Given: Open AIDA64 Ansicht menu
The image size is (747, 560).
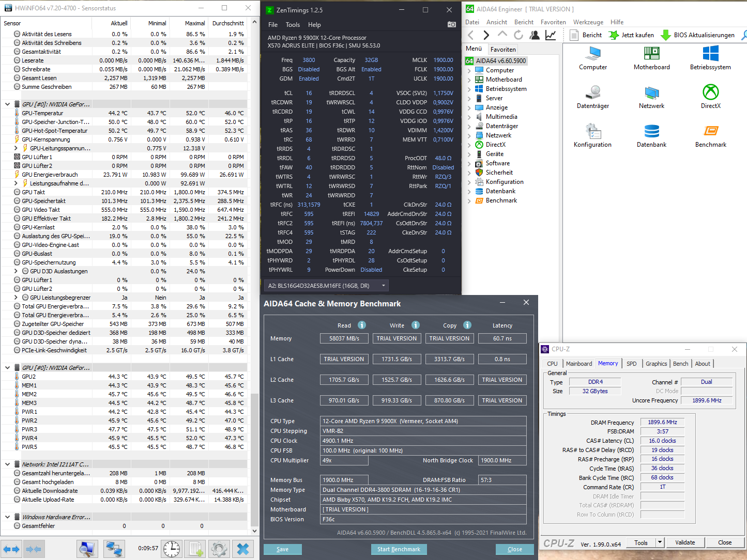Looking at the screenshot, I should tap(497, 22).
